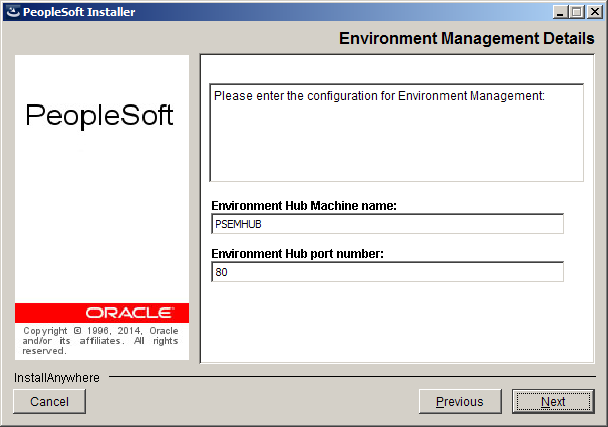Viewport: 608px width, 427px height.
Task: Click the 'Environment Hub Machine name:' label
Action: coord(304,206)
